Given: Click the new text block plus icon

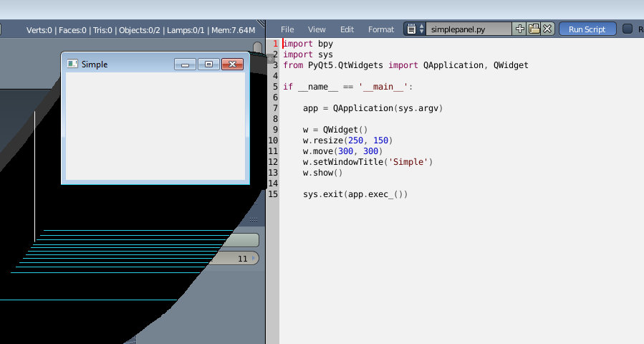Looking at the screenshot, I should click(520, 29).
